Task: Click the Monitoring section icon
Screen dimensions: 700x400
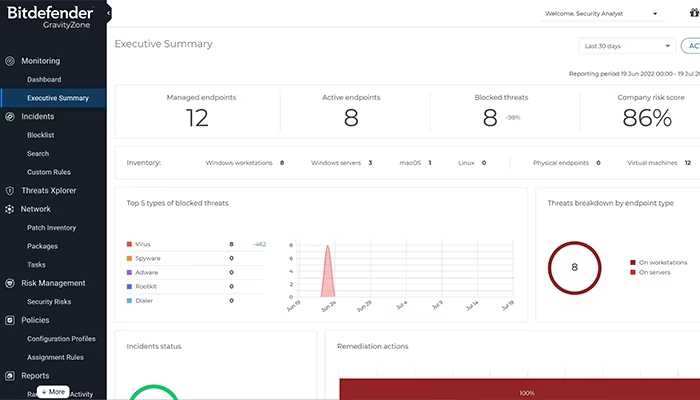Action: [x=10, y=61]
